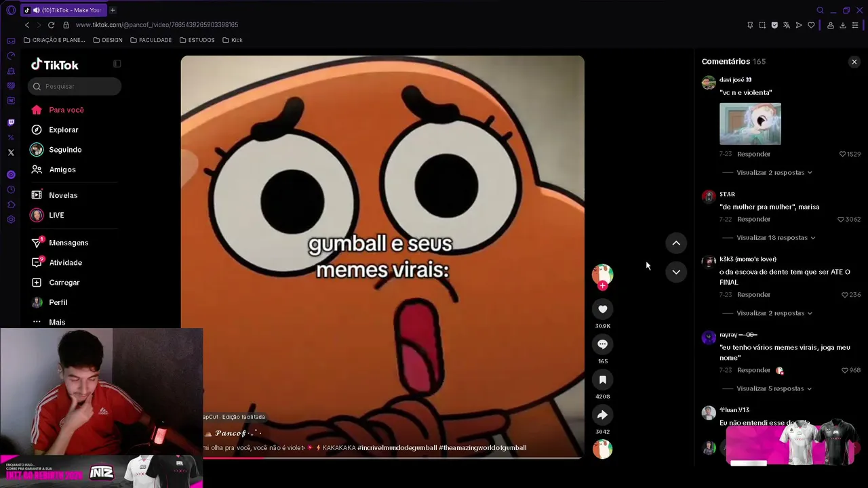Go to the previous video arrow
Image resolution: width=868 pixels, height=488 pixels.
pyautogui.click(x=676, y=243)
